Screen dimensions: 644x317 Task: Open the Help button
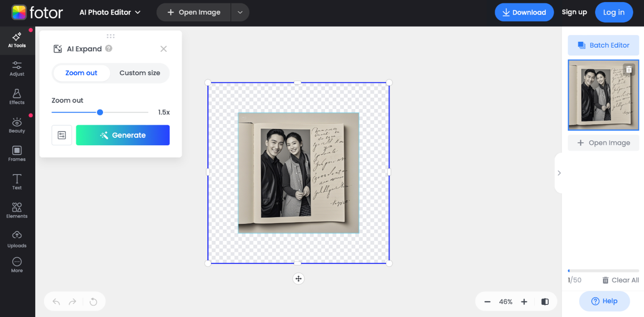tap(604, 301)
